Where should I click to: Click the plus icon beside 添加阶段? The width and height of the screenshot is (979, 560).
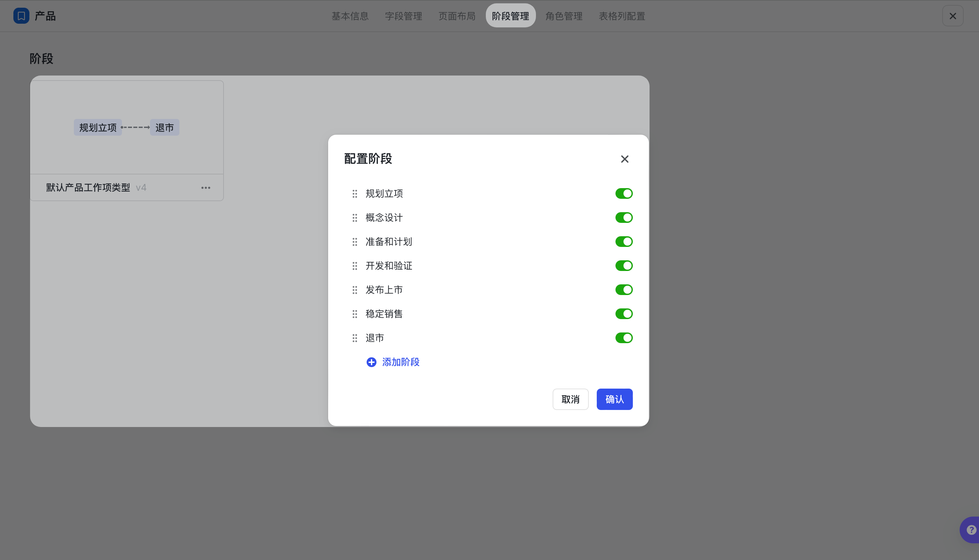pyautogui.click(x=371, y=362)
